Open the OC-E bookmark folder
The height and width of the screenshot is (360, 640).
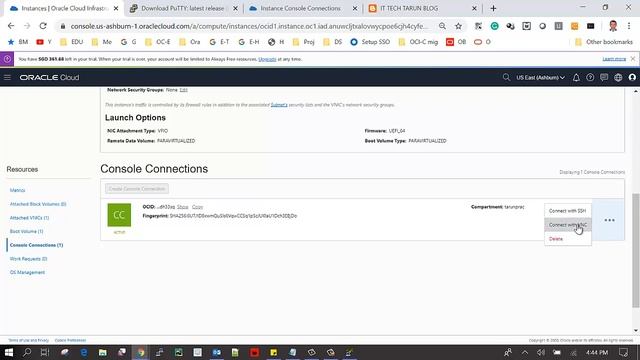tap(158, 42)
